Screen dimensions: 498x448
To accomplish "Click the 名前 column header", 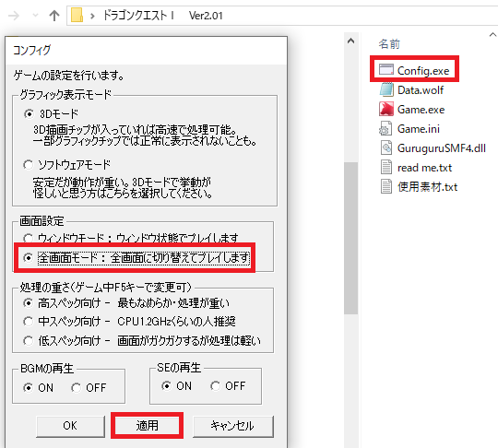I will pyautogui.click(x=389, y=44).
